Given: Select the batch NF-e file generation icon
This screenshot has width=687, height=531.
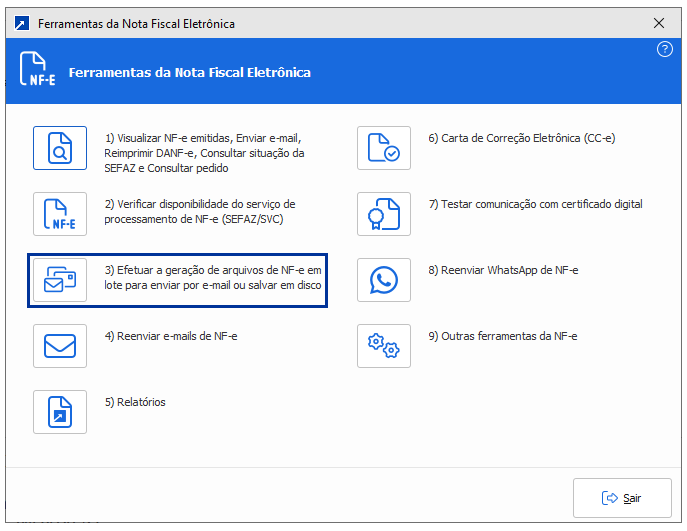Looking at the screenshot, I should (x=60, y=280).
